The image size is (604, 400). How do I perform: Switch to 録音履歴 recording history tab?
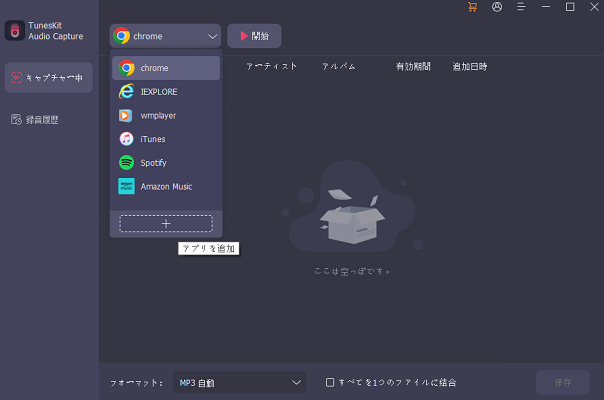pos(49,119)
